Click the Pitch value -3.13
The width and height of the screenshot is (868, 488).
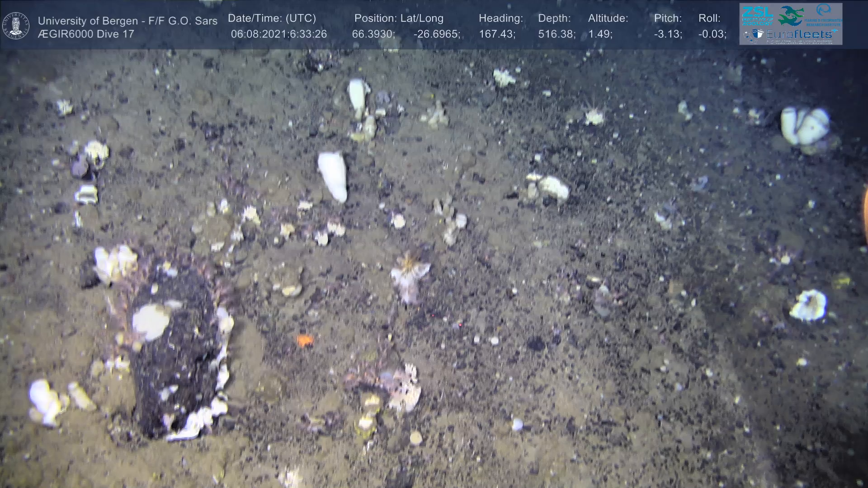pos(668,34)
